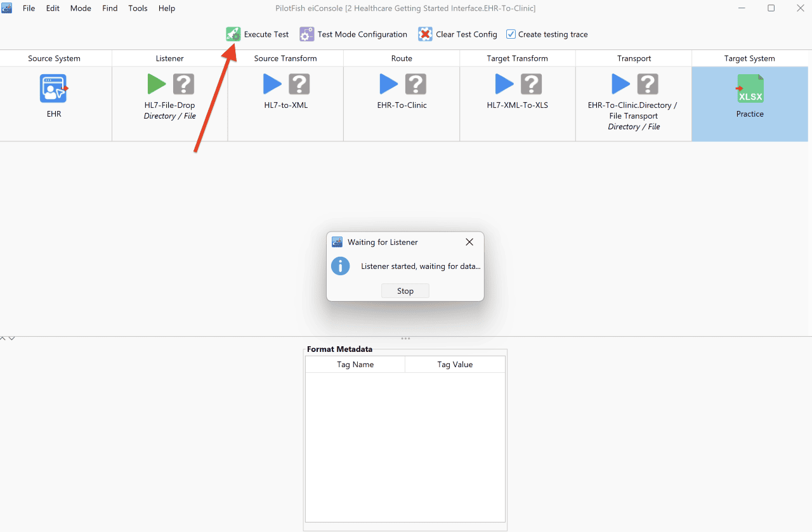Click the EHR label under source system
Image resolution: width=812 pixels, height=532 pixels.
pyautogui.click(x=54, y=114)
